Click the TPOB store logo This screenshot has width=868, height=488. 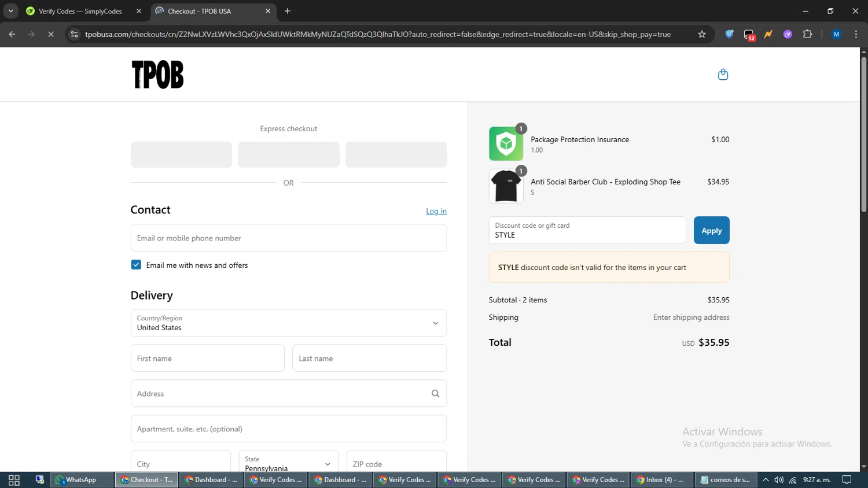(157, 75)
